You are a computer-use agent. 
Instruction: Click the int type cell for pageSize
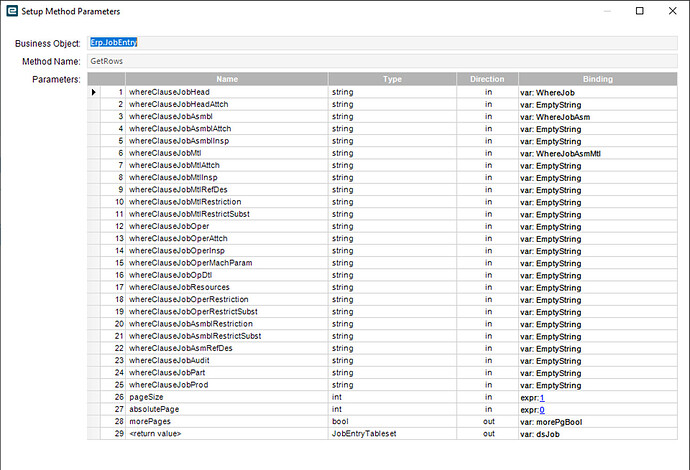click(x=392, y=397)
